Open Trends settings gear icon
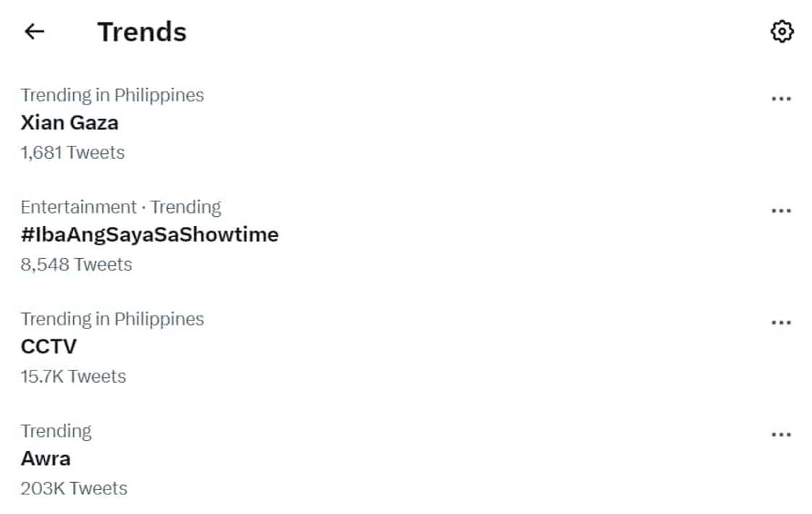Screen dimensions: 812x514 click(x=781, y=32)
